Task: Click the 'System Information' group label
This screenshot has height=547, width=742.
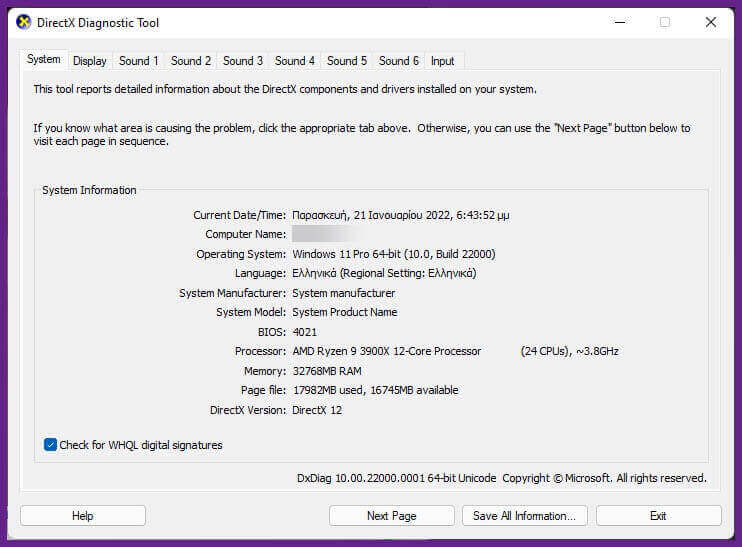Action: 89,190
